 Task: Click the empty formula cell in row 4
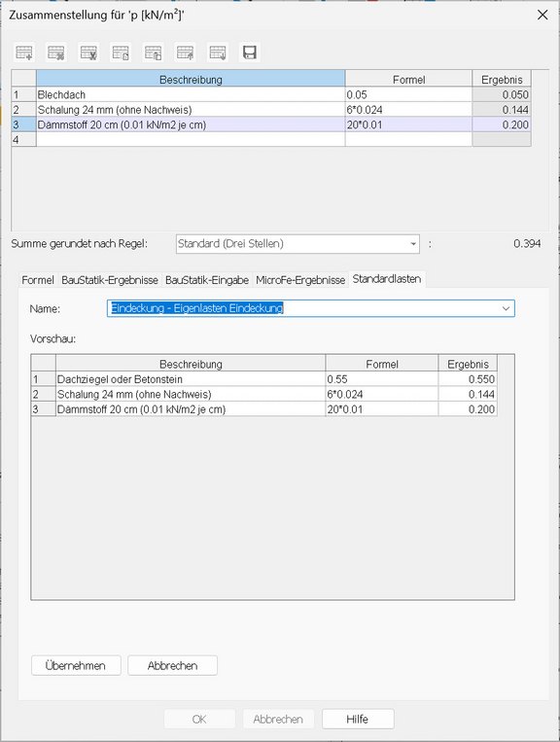tap(408, 140)
